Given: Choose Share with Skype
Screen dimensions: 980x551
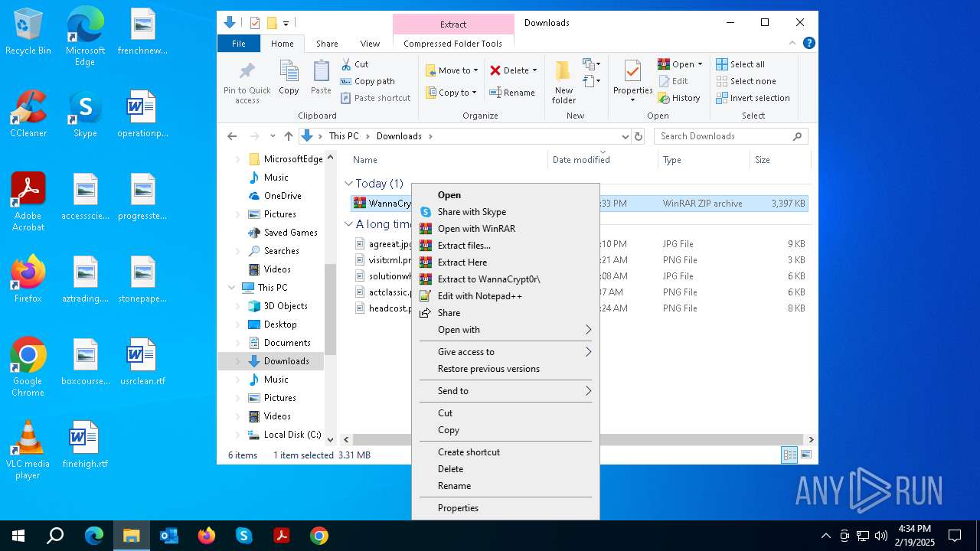Looking at the screenshot, I should [x=505, y=212].
